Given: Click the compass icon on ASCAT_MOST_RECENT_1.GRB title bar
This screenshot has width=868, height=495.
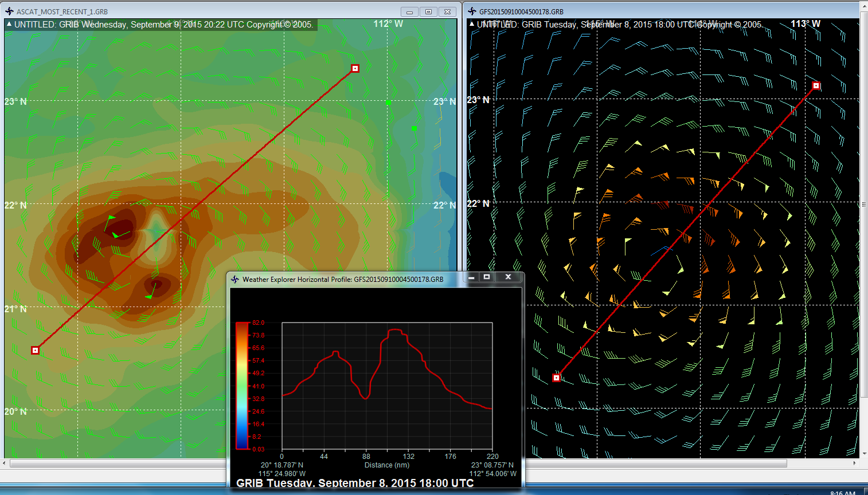Looking at the screenshot, I should tap(10, 11).
